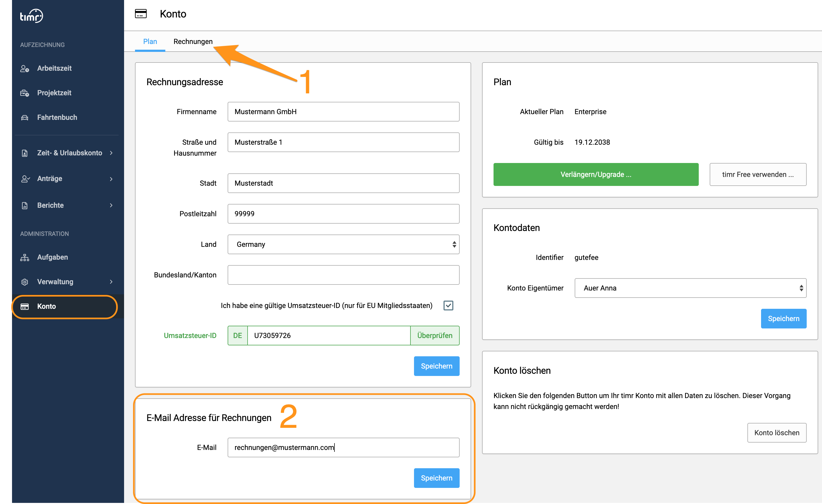This screenshot has width=822, height=504.
Task: Click the Überprüfen button for VAT ID
Action: click(x=435, y=335)
